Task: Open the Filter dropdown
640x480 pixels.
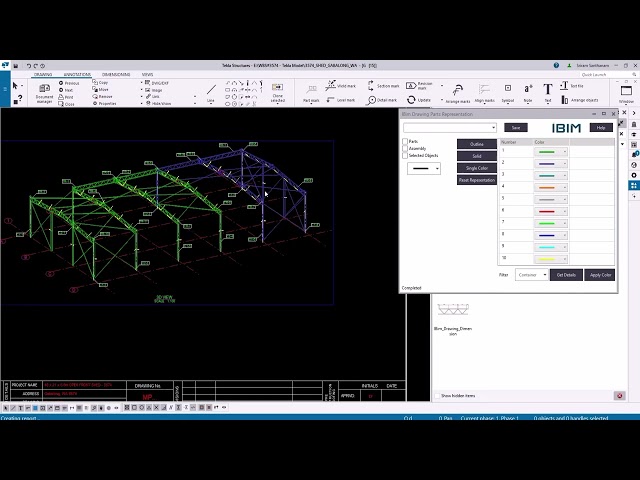Action: click(x=532, y=275)
